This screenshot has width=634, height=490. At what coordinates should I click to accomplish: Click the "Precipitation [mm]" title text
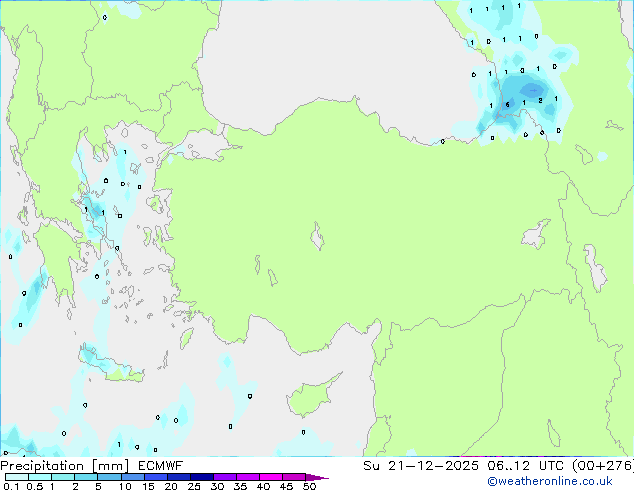pyautogui.click(x=65, y=466)
